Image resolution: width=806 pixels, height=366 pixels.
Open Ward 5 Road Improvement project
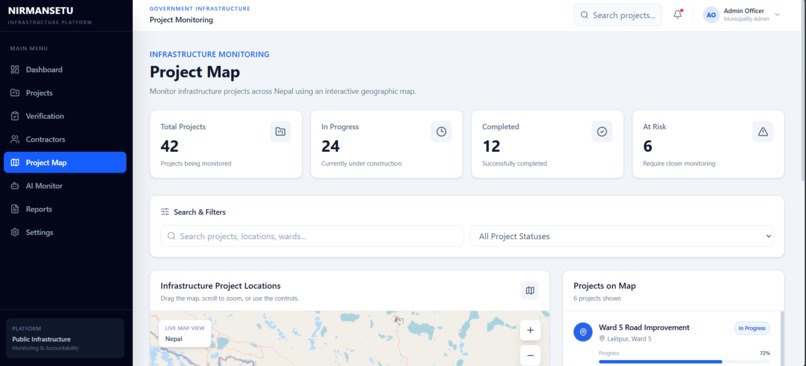(x=644, y=327)
